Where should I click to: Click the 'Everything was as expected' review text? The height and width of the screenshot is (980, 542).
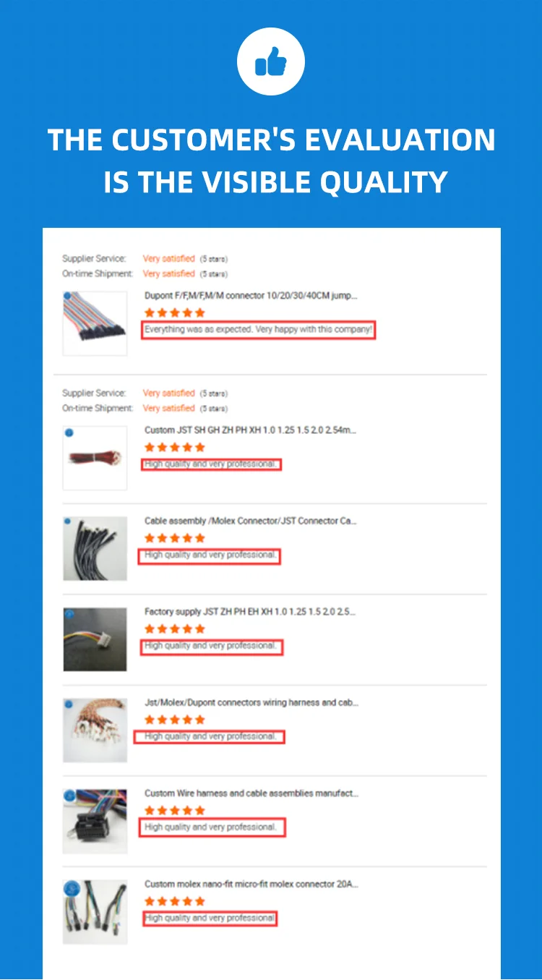258,330
